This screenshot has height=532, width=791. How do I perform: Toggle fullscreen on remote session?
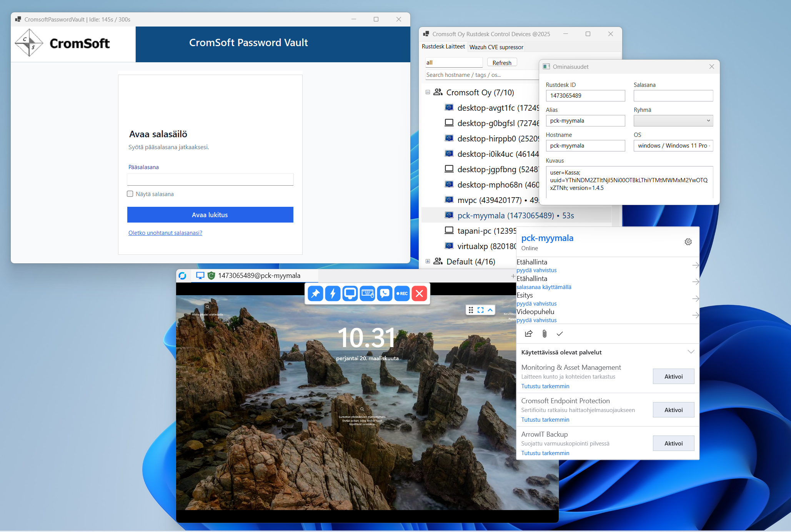click(x=481, y=310)
